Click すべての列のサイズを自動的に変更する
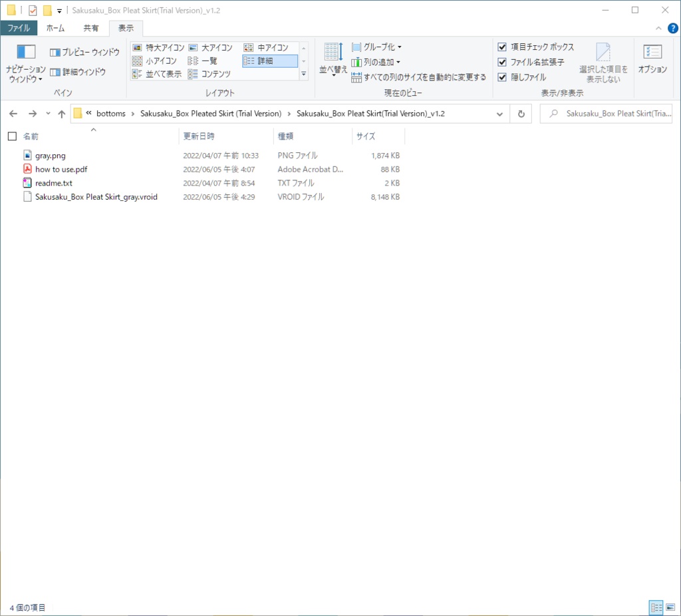The image size is (681, 616). (x=419, y=77)
